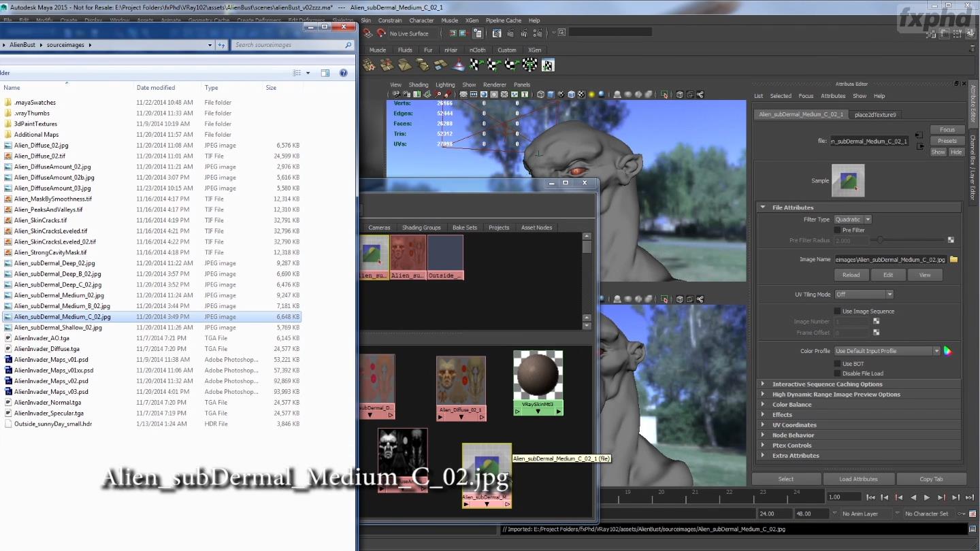The width and height of the screenshot is (980, 551).
Task: Open the Shading Groups tab in Hypershade
Action: [x=421, y=227]
